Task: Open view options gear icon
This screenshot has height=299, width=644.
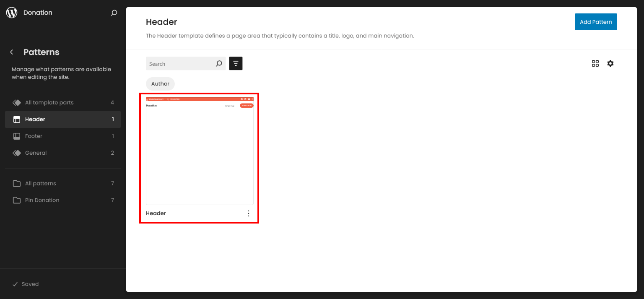Action: (610, 63)
